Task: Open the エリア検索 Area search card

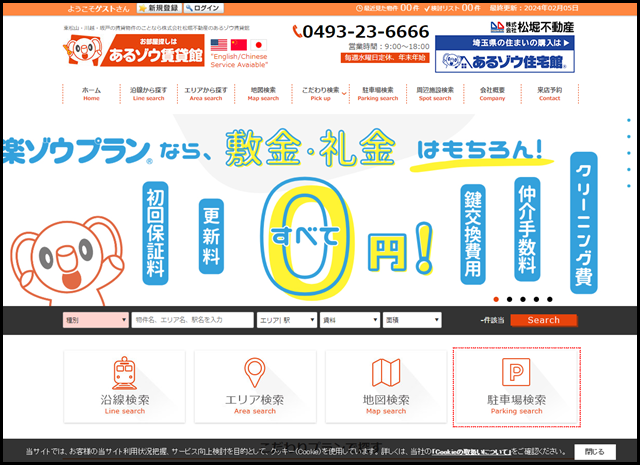Action: point(255,387)
